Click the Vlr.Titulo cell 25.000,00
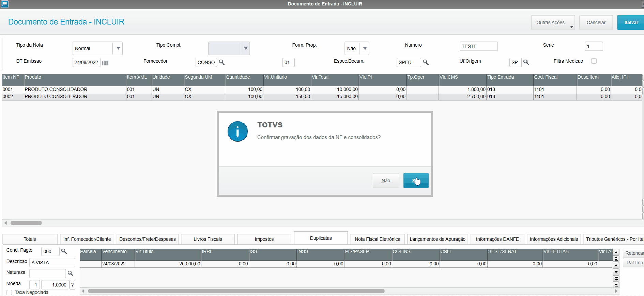 (x=168, y=264)
